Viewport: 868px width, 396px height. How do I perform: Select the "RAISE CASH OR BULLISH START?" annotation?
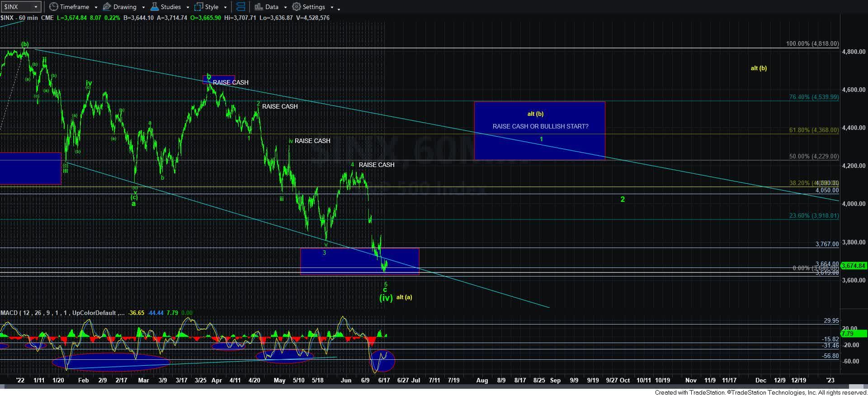click(540, 126)
